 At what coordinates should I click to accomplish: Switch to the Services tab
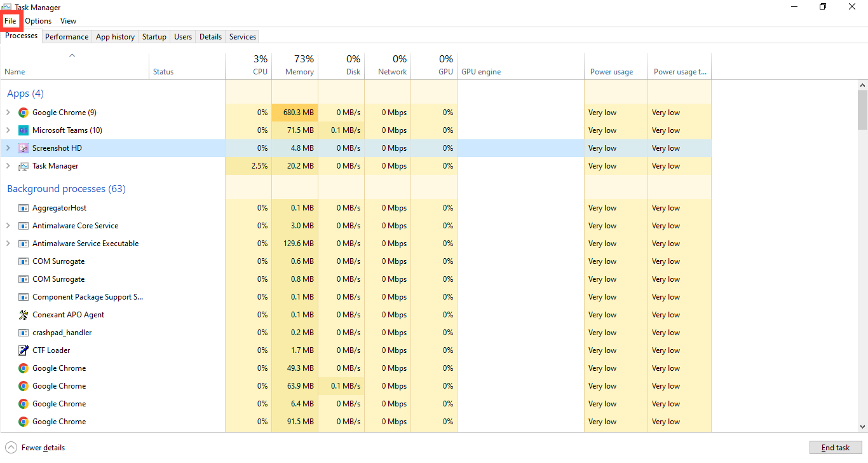click(243, 37)
